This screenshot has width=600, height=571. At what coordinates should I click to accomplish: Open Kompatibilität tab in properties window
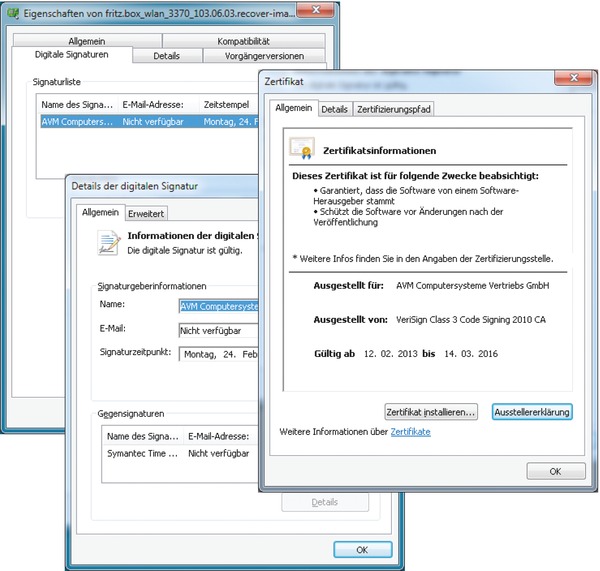(x=243, y=41)
